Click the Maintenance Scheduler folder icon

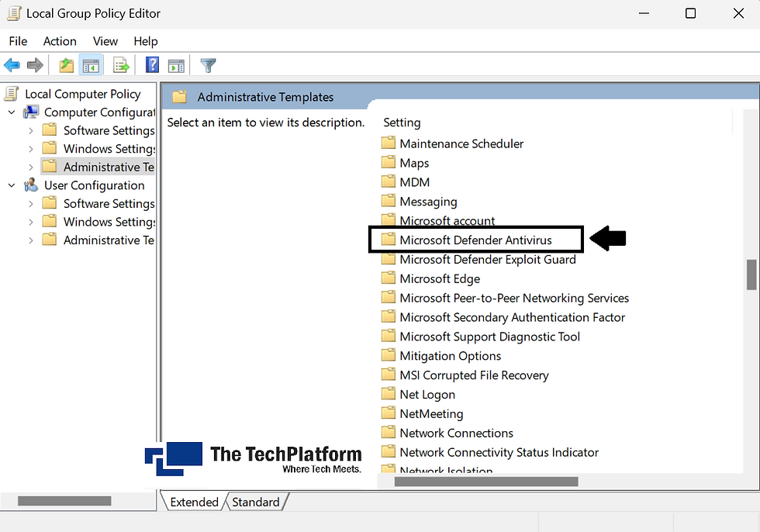[x=389, y=143]
